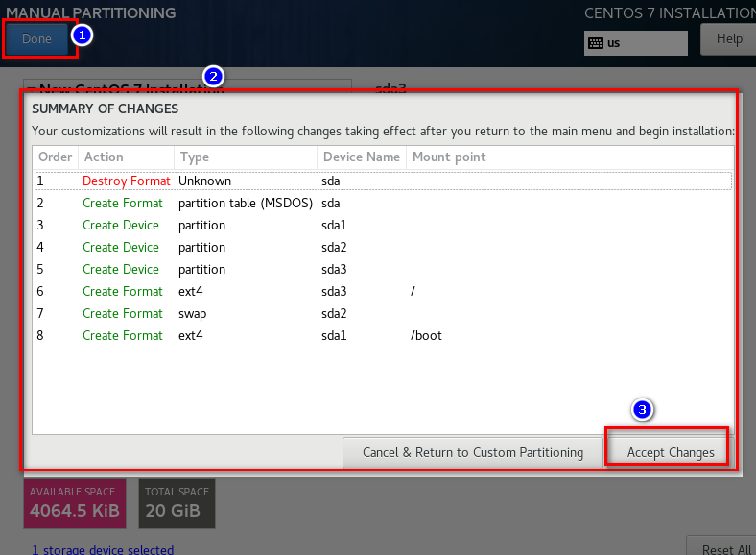Click the Done button
Image resolution: width=756 pixels, height=555 pixels.
tap(37, 38)
